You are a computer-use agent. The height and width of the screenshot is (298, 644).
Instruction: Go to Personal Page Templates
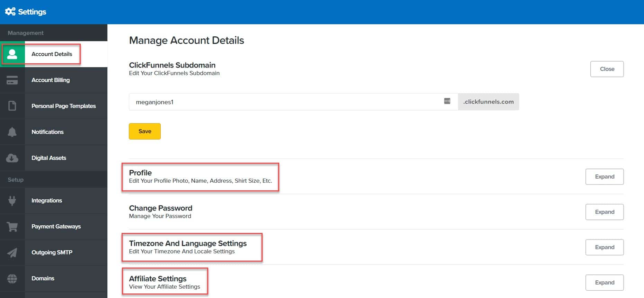54,106
